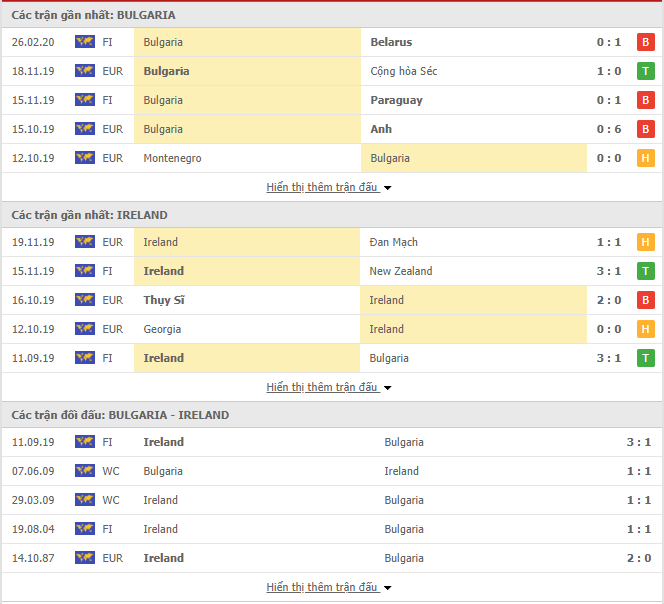Expand more matches under the Bulgaria section
Screen dimensions: 664x604
coord(329,187)
